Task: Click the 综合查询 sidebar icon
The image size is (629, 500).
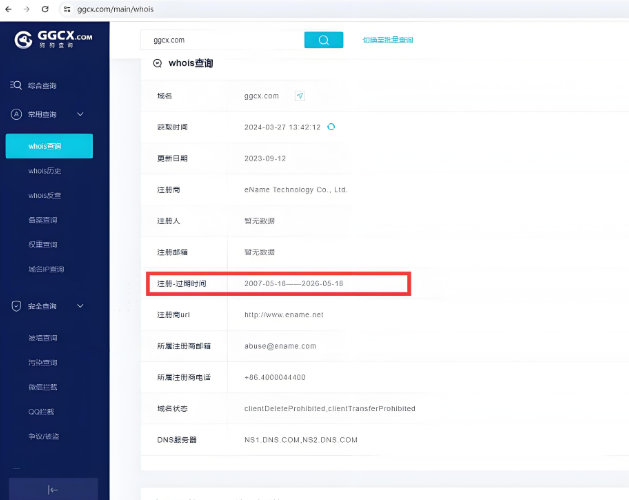Action: [16, 86]
